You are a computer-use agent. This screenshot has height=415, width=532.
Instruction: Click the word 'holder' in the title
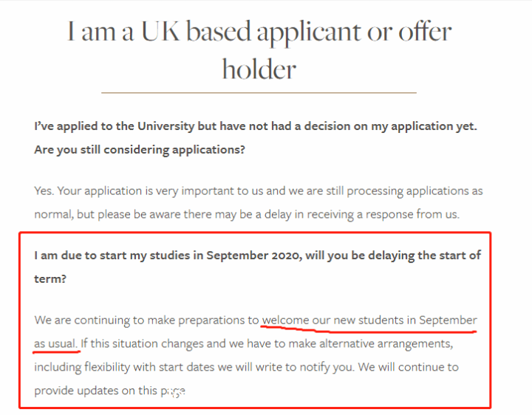[259, 69]
